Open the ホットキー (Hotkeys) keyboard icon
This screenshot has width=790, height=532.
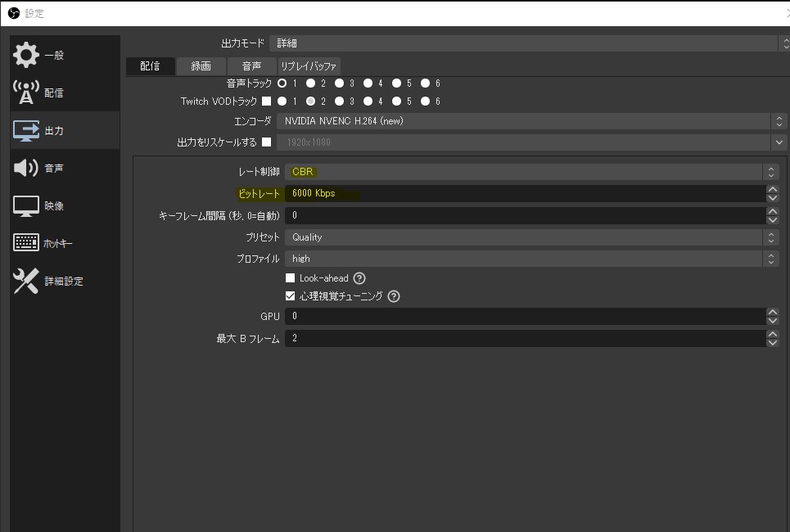coord(26,243)
